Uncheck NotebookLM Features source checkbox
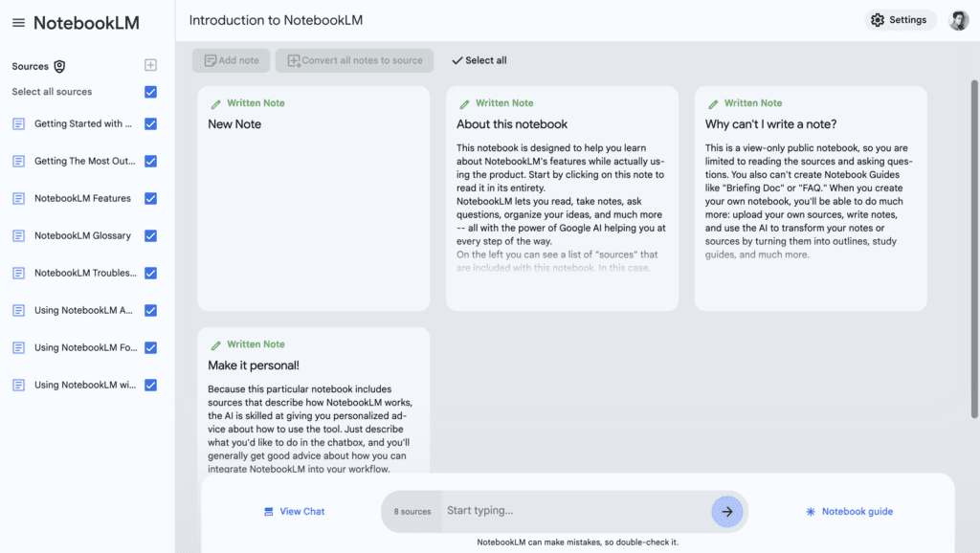The image size is (980, 553). pos(150,199)
